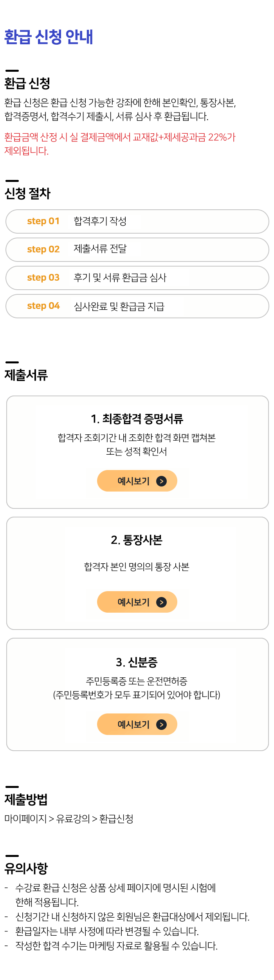Click the dash icon above 제출서류 heading
The width and height of the screenshot is (274, 980).
click(11, 363)
